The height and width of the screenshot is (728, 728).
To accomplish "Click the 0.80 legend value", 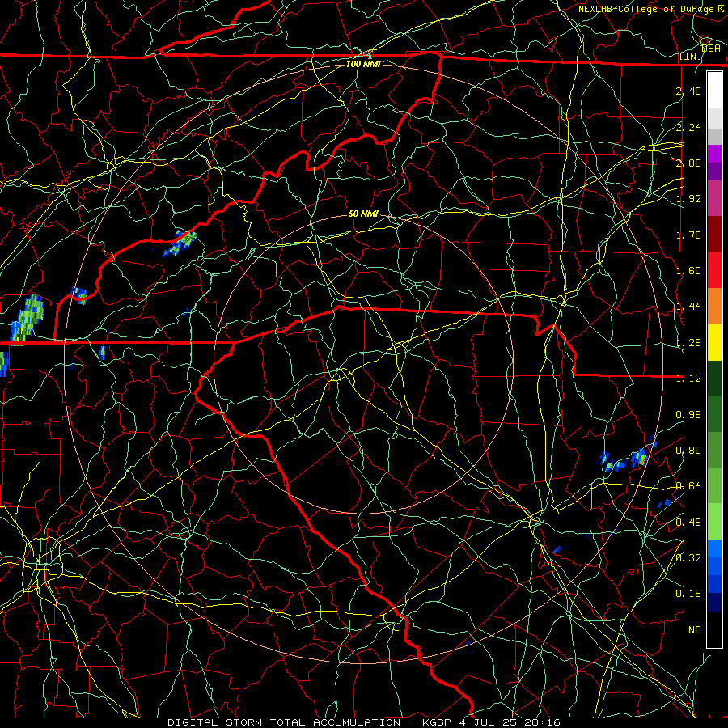I will coord(688,451).
